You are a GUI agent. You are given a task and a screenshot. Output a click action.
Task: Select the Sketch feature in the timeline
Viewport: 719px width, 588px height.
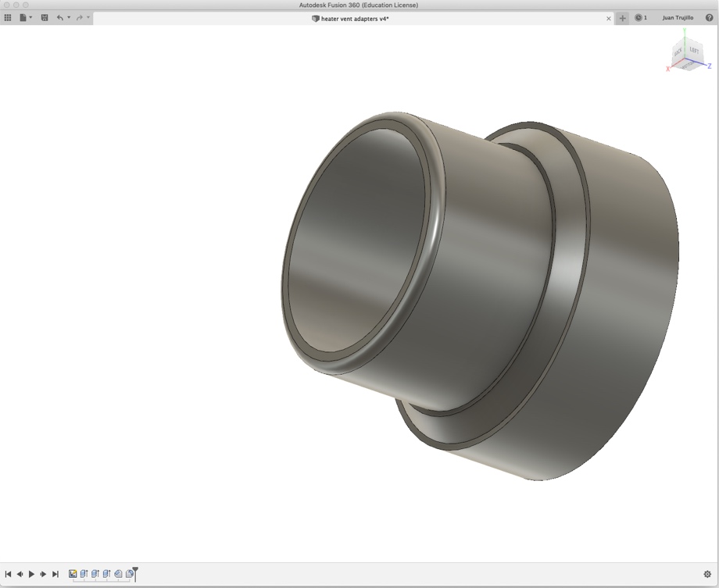tap(73, 573)
